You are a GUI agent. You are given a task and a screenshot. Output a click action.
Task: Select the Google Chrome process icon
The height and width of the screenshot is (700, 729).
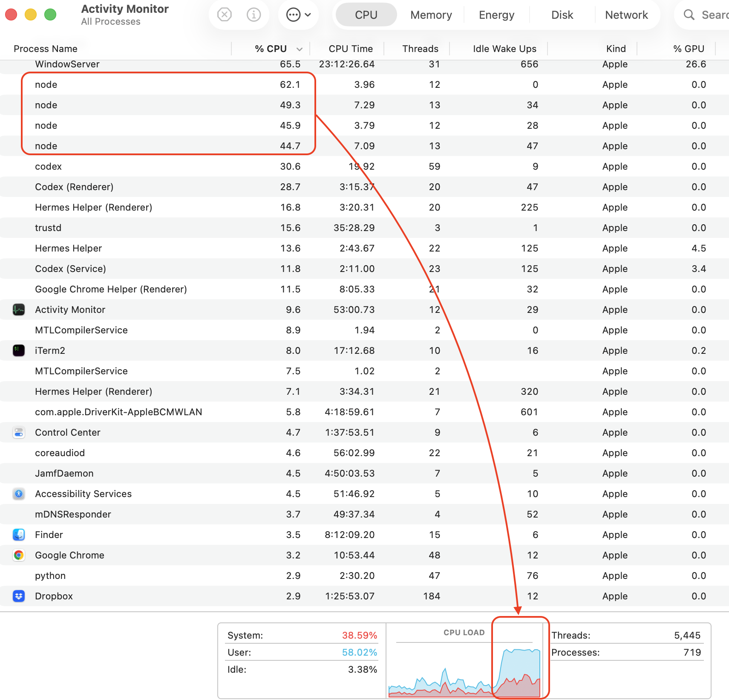coord(19,555)
